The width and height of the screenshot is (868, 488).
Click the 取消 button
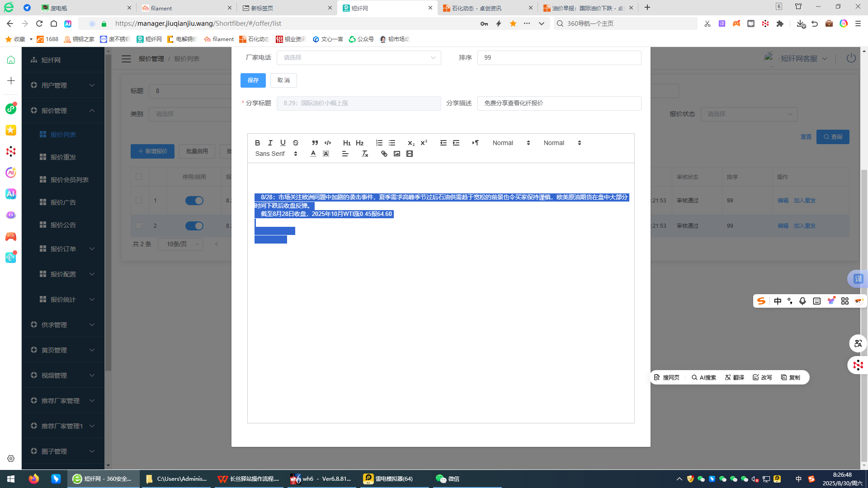point(283,80)
